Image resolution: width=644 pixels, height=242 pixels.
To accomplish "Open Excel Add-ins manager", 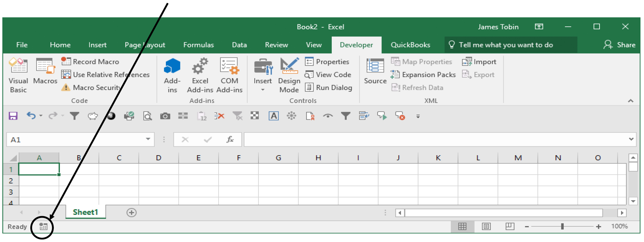I will pyautogui.click(x=200, y=75).
